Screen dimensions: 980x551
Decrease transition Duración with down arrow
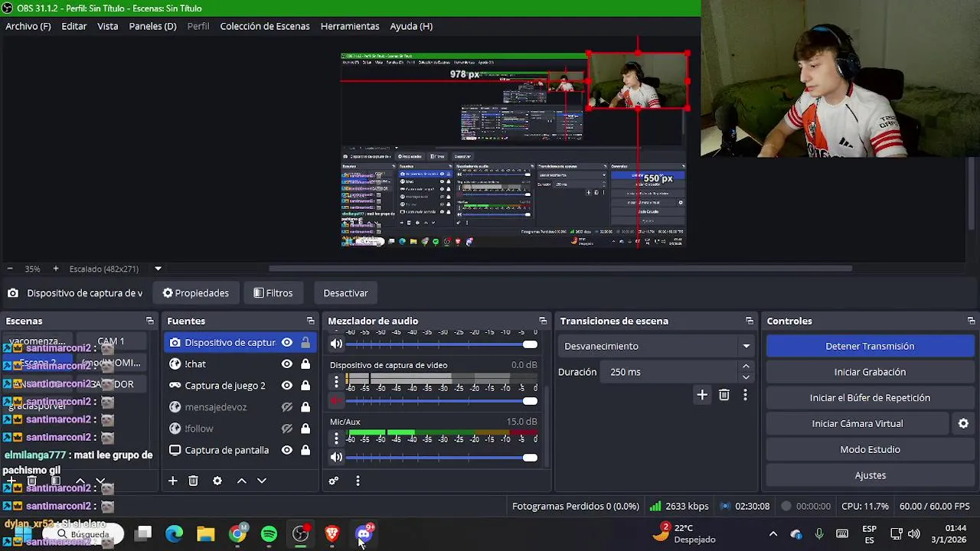tap(746, 377)
